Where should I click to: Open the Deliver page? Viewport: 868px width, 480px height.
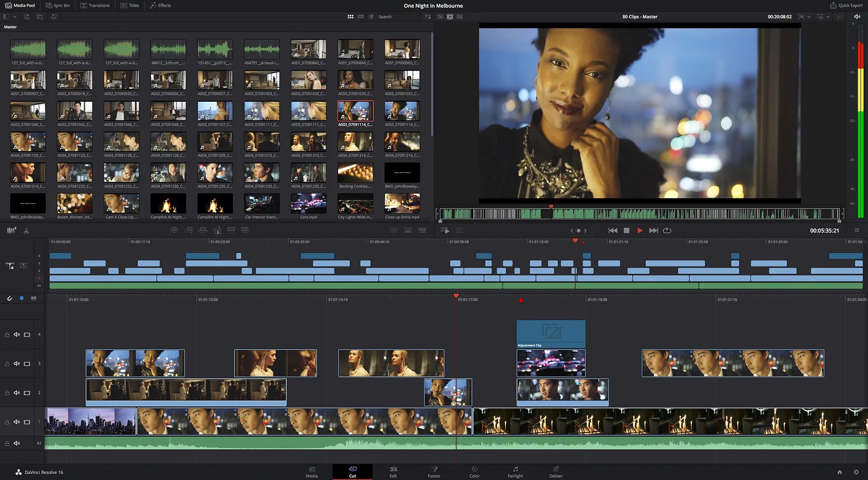coord(556,472)
